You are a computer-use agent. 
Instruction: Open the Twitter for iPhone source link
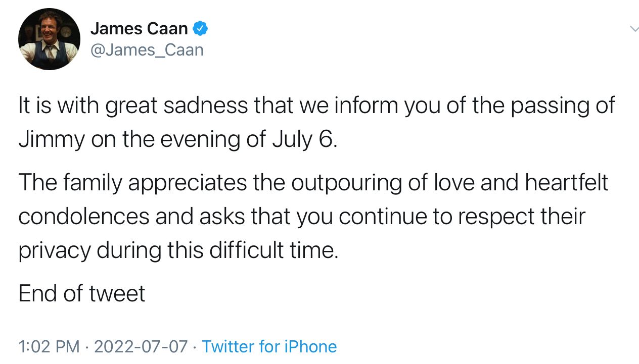click(x=269, y=346)
